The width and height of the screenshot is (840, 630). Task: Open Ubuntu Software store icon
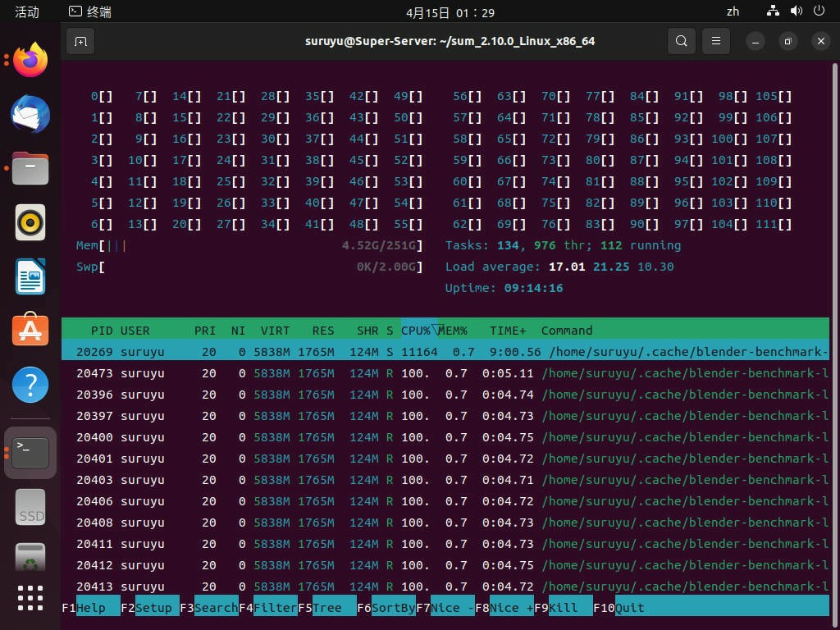click(30, 330)
